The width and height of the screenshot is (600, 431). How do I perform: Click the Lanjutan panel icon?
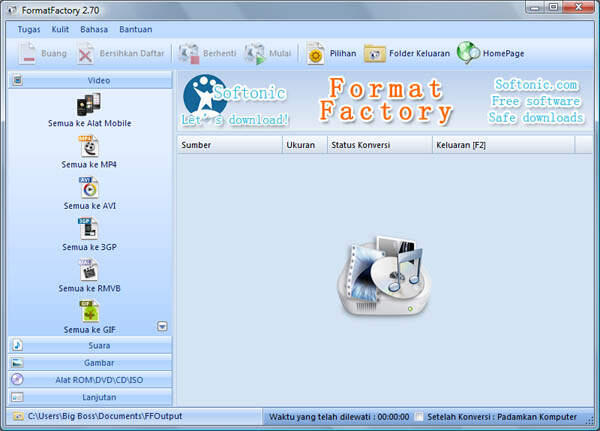click(x=18, y=397)
